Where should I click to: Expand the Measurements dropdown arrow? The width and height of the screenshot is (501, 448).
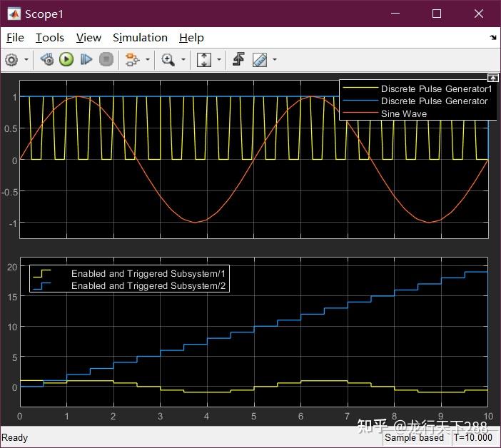click(x=275, y=60)
